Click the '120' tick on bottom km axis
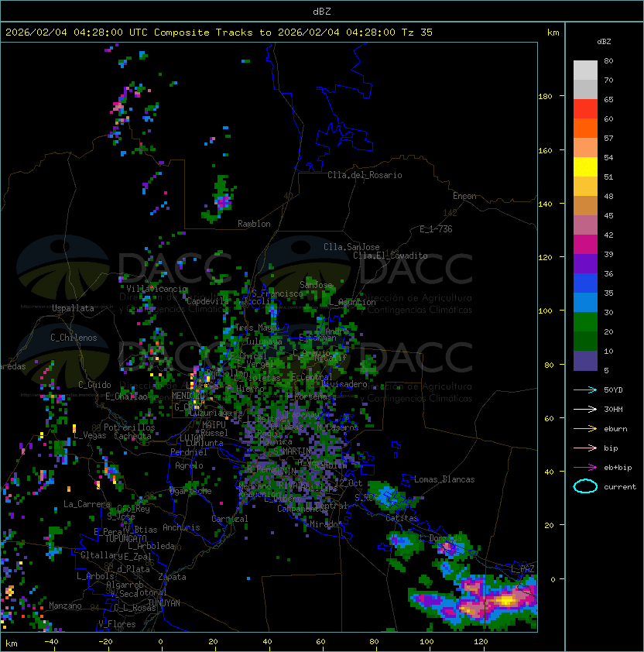This screenshot has height=652, width=644. [x=481, y=641]
